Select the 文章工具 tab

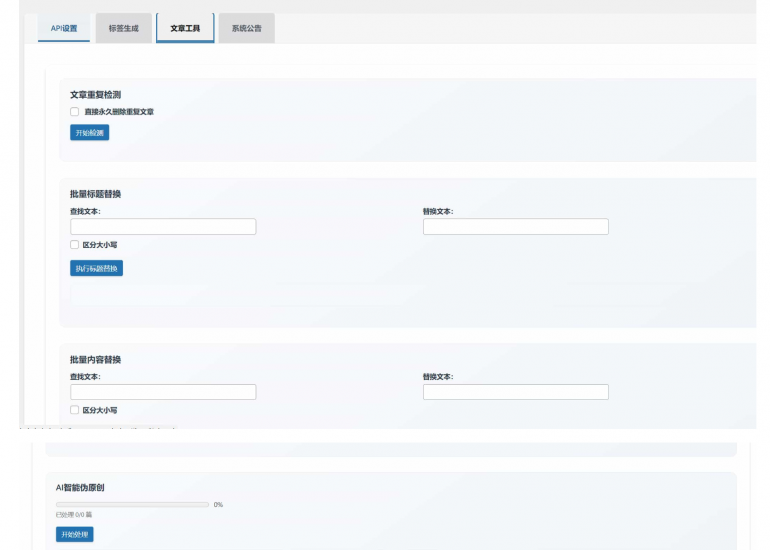pos(185,28)
